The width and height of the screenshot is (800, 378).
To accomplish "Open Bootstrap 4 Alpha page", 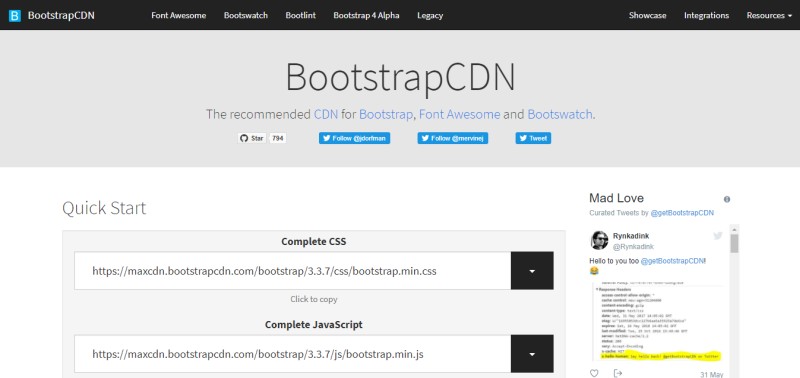I will [x=366, y=15].
